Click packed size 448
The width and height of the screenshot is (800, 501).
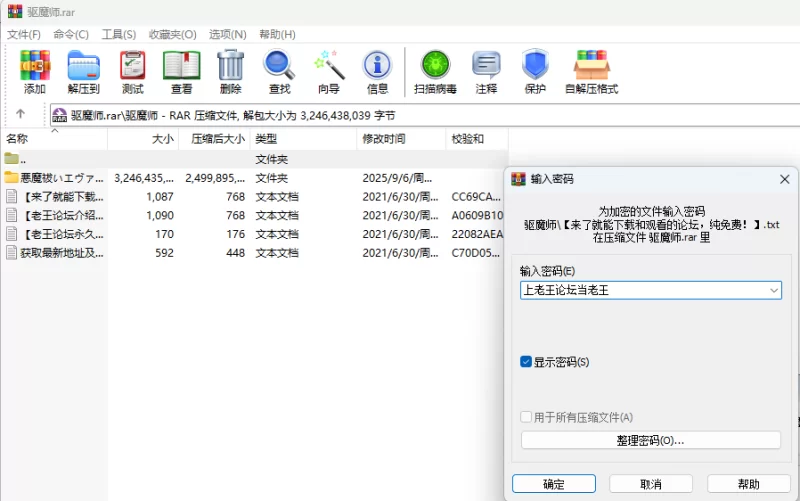(x=236, y=253)
